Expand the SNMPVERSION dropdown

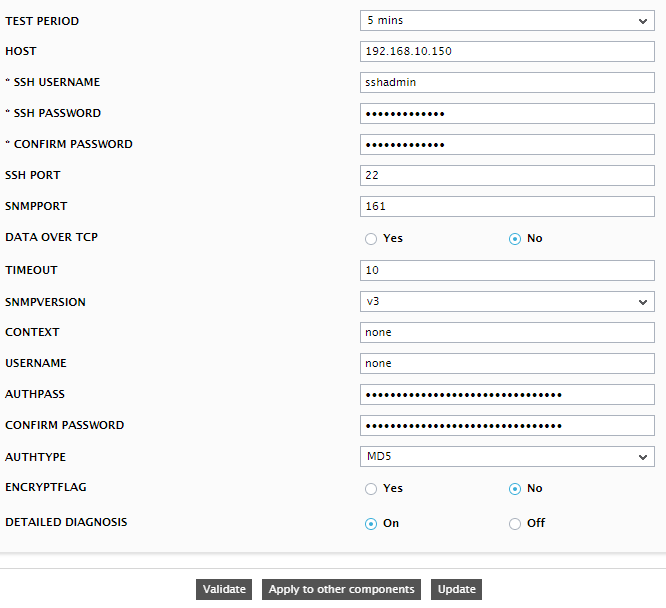pos(507,302)
